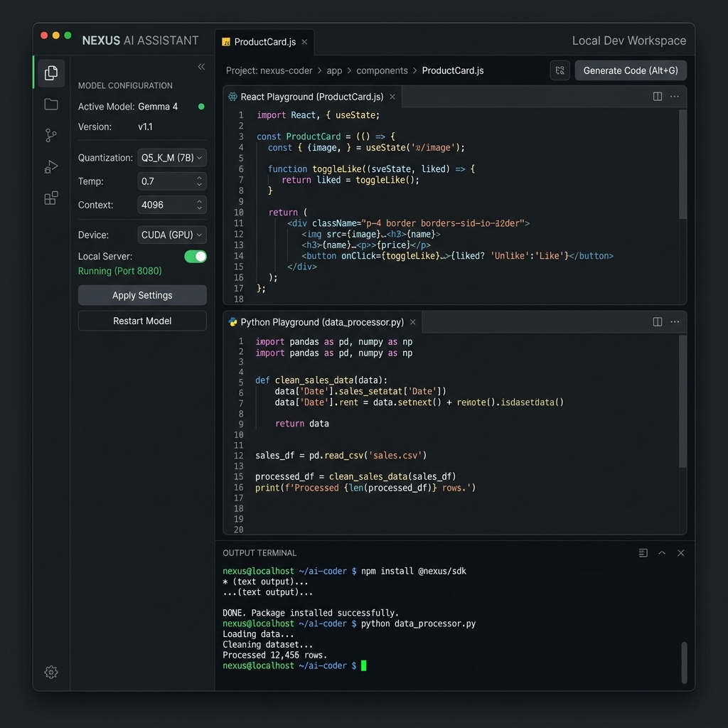Image resolution: width=728 pixels, height=728 pixels.
Task: Close the ProductCard.js file tab
Action: [304, 42]
